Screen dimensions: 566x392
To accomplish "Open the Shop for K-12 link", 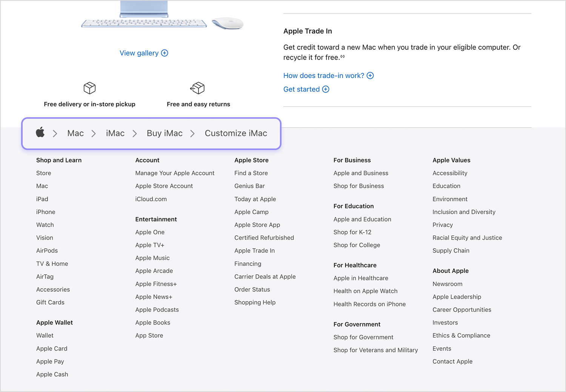I will click(x=352, y=232).
